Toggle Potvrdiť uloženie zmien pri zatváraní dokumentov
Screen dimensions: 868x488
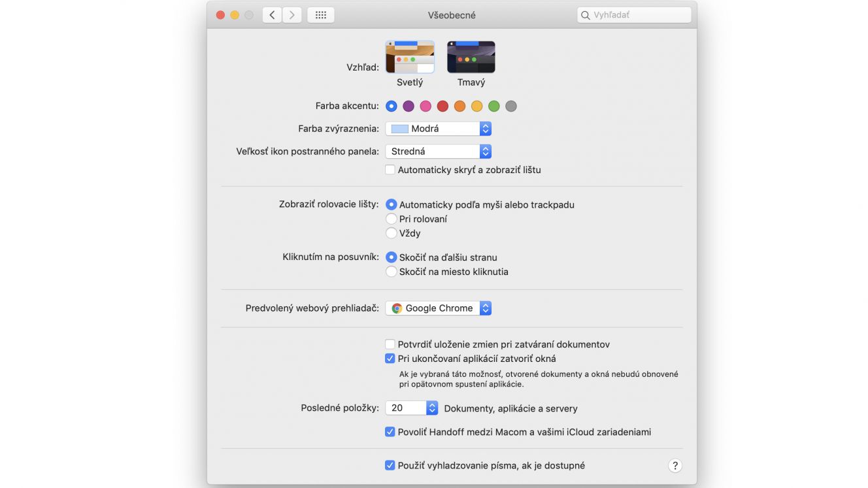point(390,344)
